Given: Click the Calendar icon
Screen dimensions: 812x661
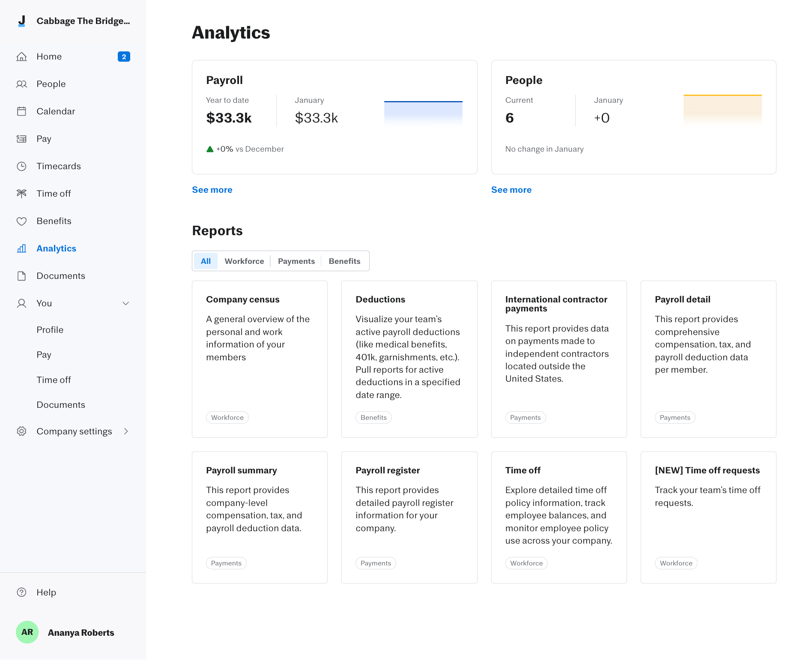Looking at the screenshot, I should pyautogui.click(x=22, y=111).
